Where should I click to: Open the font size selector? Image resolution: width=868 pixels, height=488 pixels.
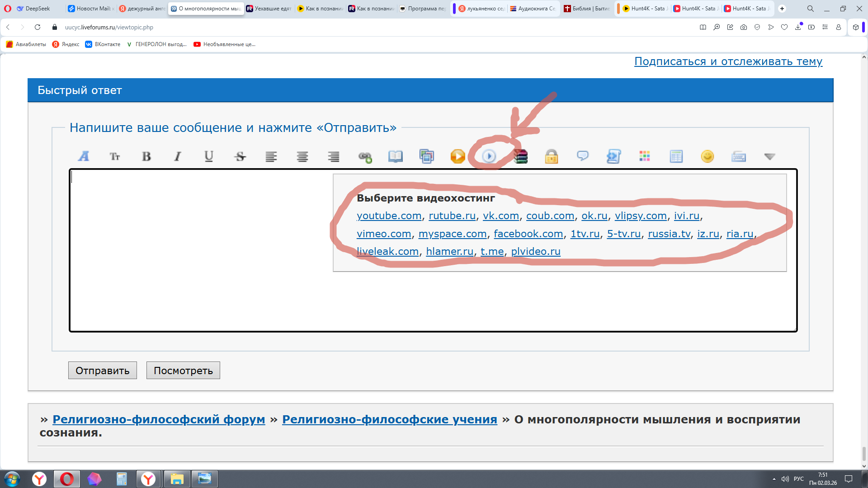tap(115, 156)
